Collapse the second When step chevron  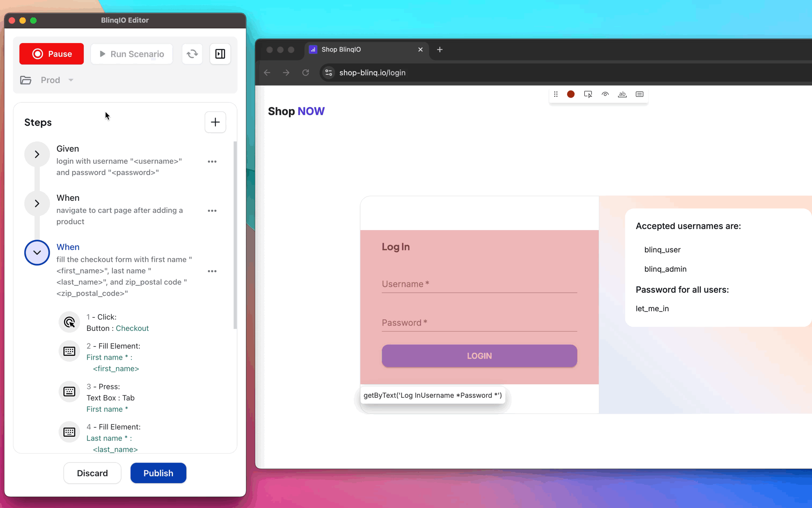[37, 252]
